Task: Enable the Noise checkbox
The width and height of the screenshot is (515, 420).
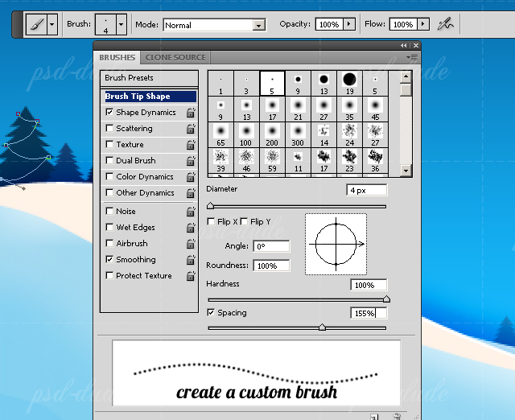Action: (109, 211)
